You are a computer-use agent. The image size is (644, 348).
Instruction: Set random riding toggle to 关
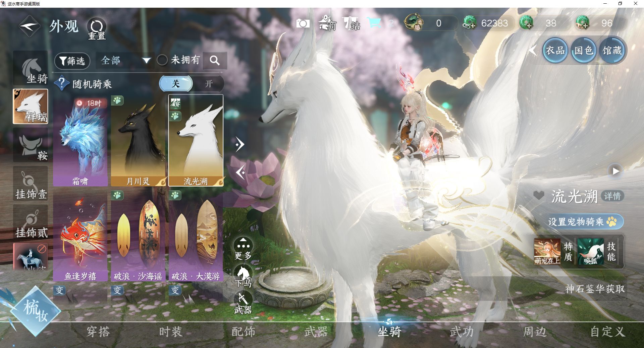point(176,84)
